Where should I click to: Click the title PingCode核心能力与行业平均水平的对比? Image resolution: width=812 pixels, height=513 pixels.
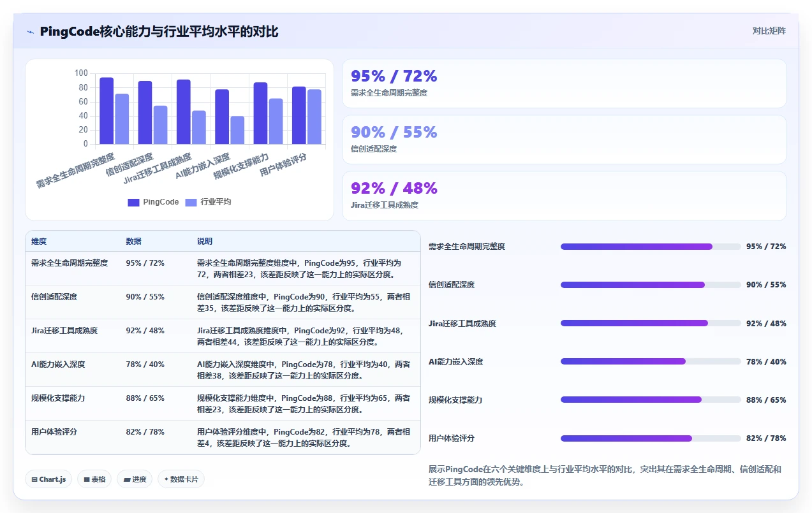[x=159, y=32]
